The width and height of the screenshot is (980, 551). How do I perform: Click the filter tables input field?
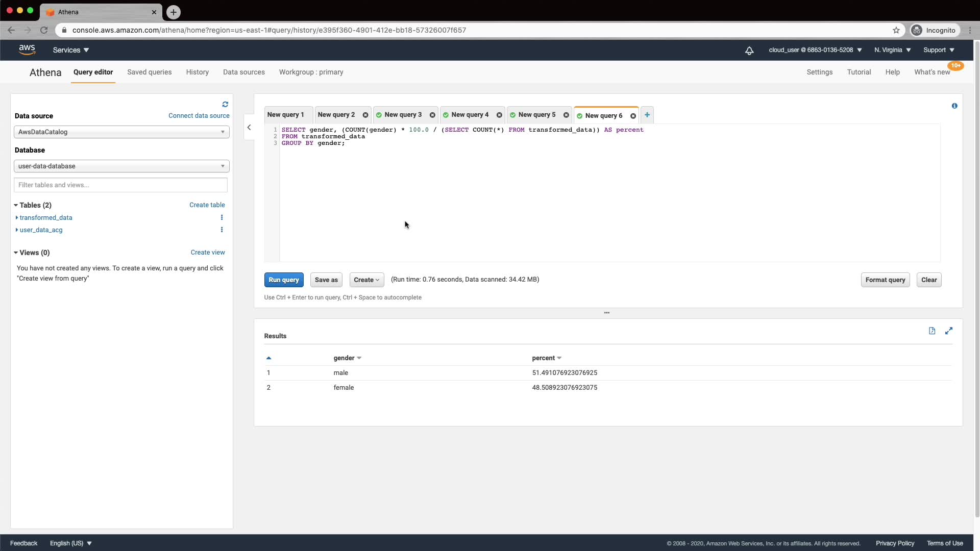pyautogui.click(x=120, y=185)
